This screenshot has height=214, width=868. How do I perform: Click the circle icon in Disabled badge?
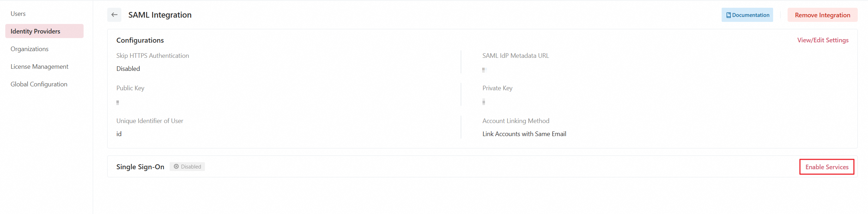pyautogui.click(x=176, y=166)
